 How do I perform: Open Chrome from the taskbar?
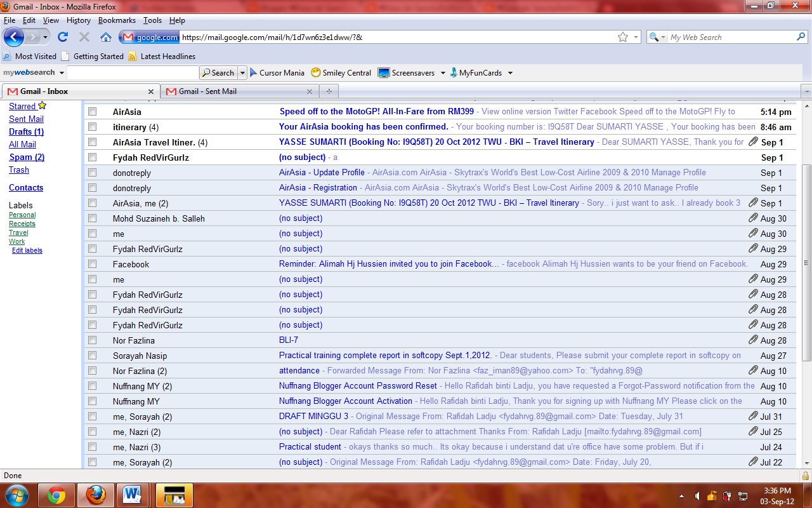click(56, 495)
